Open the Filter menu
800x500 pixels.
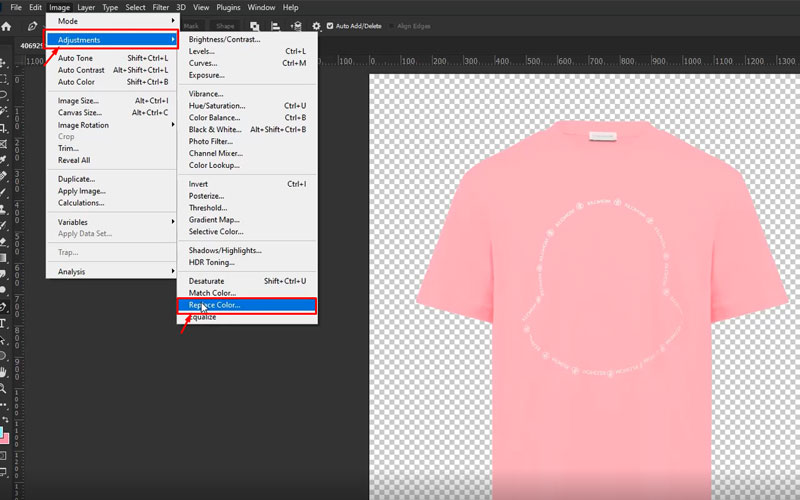click(x=161, y=7)
